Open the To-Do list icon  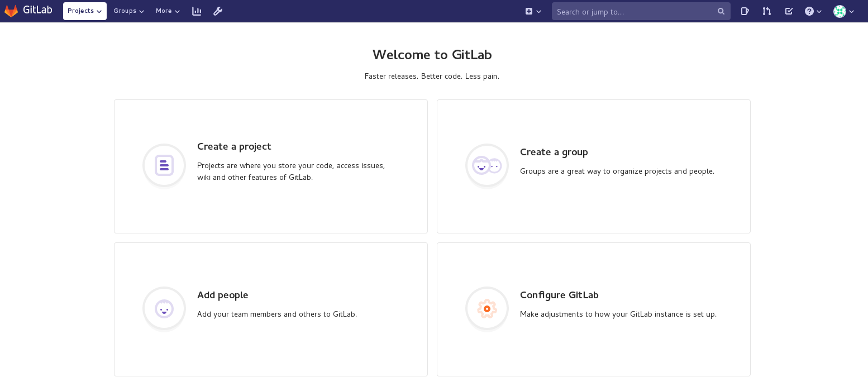coord(789,11)
